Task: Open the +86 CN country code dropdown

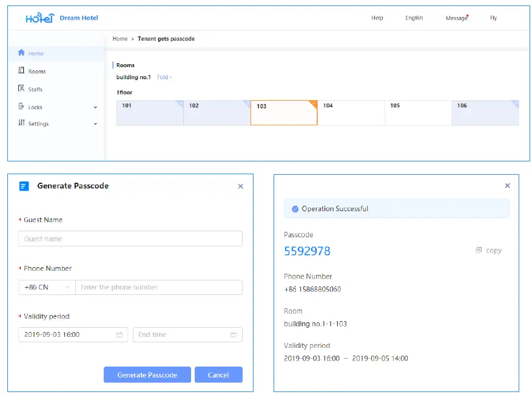Action: [x=47, y=287]
